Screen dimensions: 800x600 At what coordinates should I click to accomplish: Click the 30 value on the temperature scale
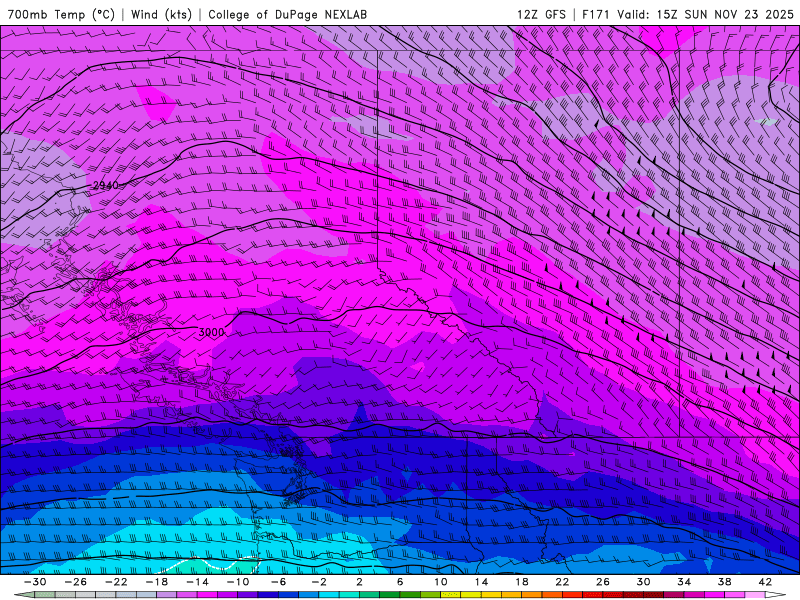coord(643,582)
